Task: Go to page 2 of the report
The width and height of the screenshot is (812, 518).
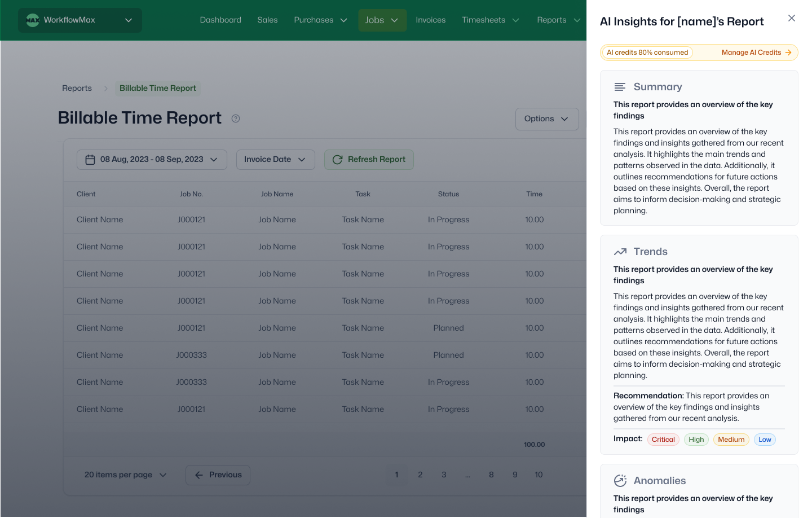Action: click(x=420, y=475)
